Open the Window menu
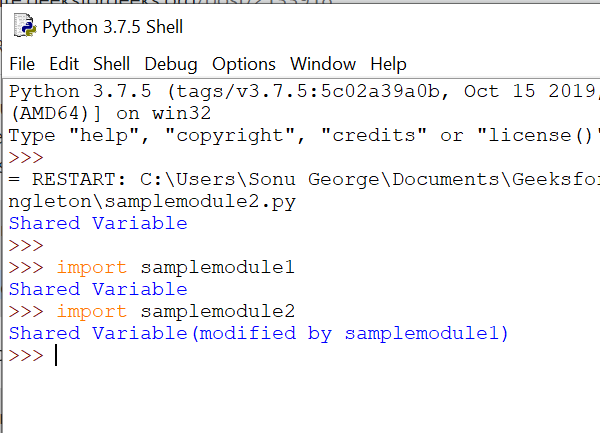The width and height of the screenshot is (600, 433). (323, 63)
